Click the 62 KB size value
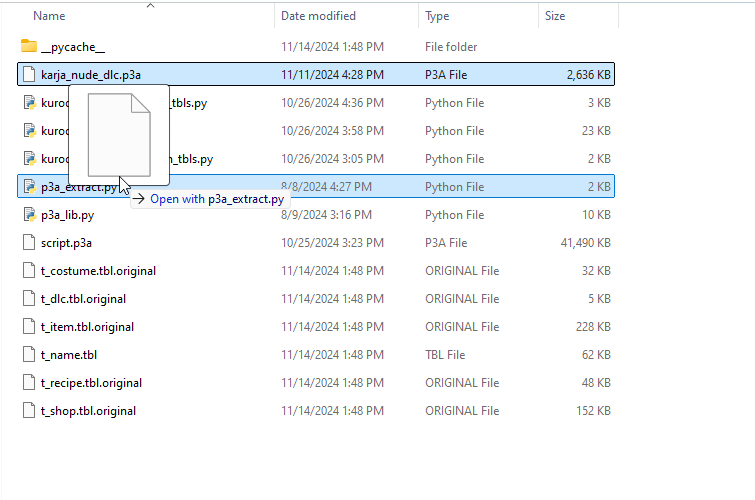This screenshot has height=500, width=755. [x=596, y=355]
